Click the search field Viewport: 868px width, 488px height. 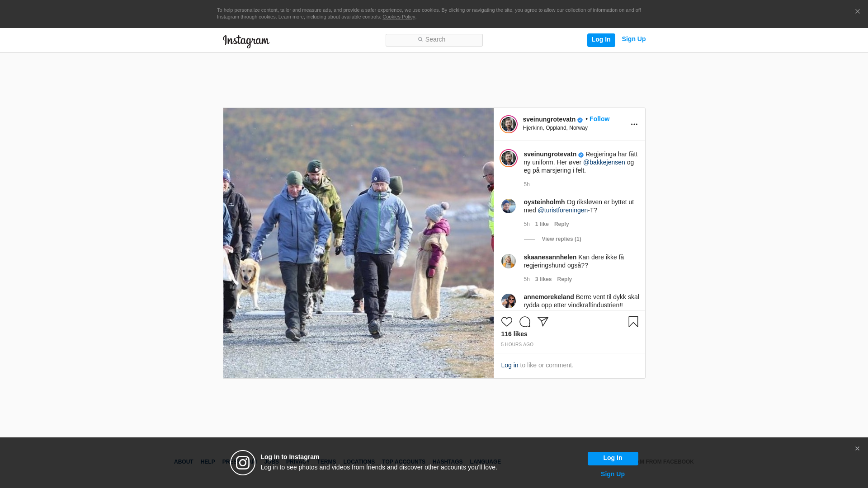(x=434, y=40)
